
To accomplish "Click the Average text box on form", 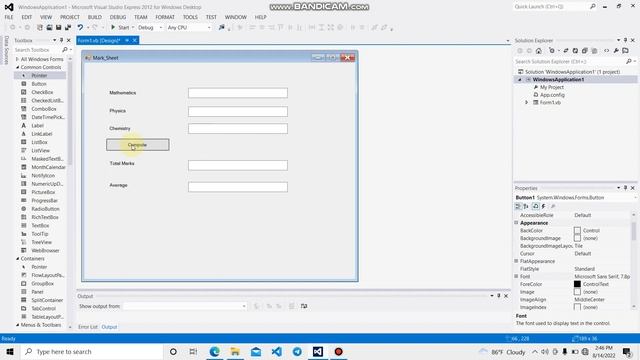I will click(238, 187).
